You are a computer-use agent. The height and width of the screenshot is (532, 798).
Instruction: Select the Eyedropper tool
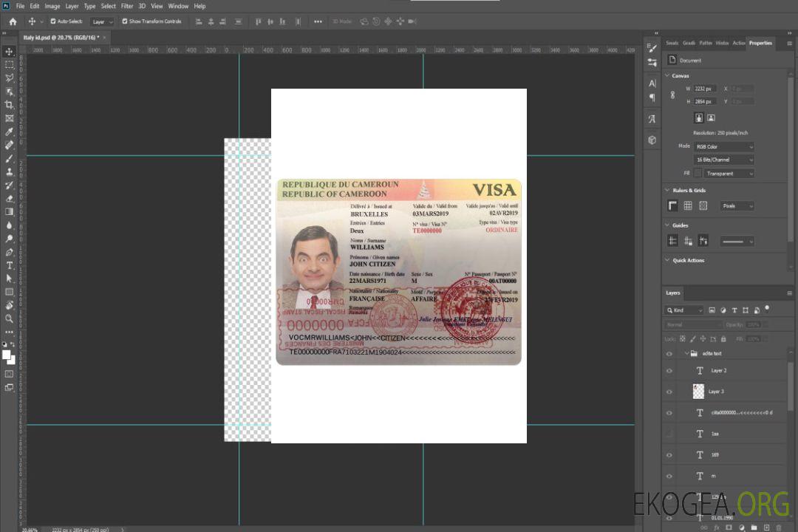[x=9, y=132]
